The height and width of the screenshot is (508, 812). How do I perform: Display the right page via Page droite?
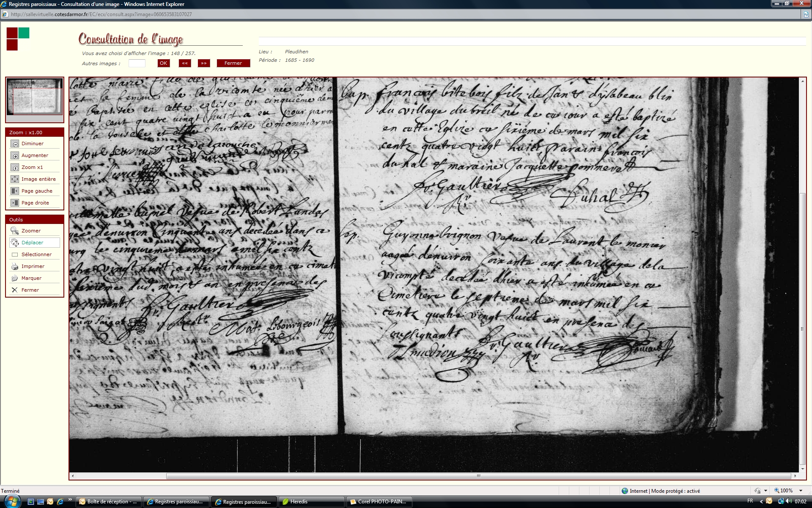(x=15, y=203)
